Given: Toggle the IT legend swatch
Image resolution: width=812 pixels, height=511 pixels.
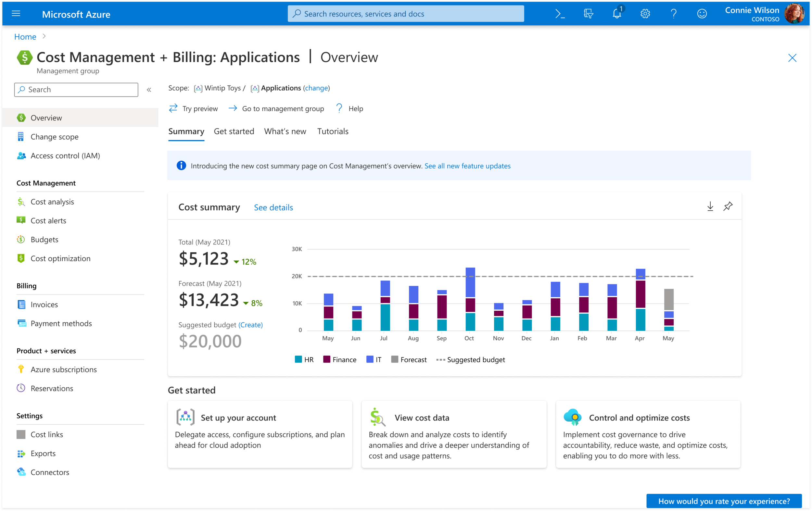Looking at the screenshot, I should point(370,359).
